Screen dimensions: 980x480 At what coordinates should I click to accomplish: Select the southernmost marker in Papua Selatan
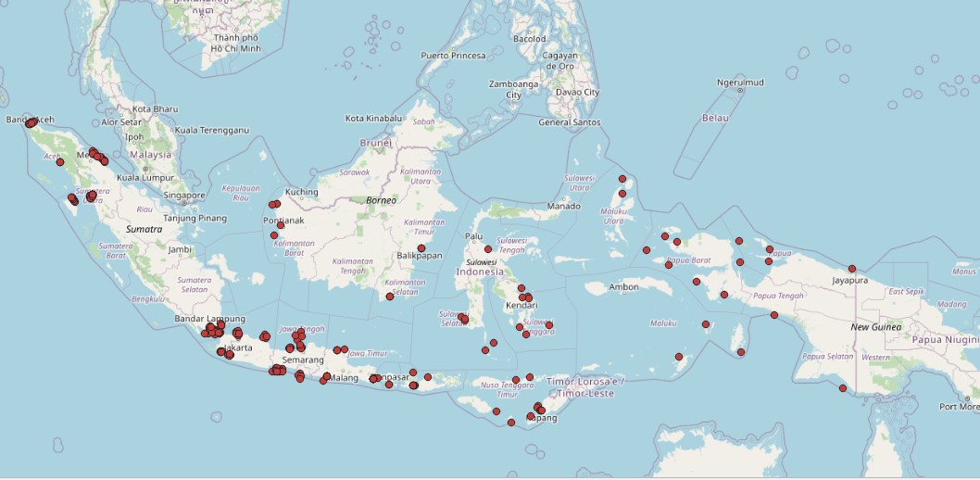click(843, 388)
